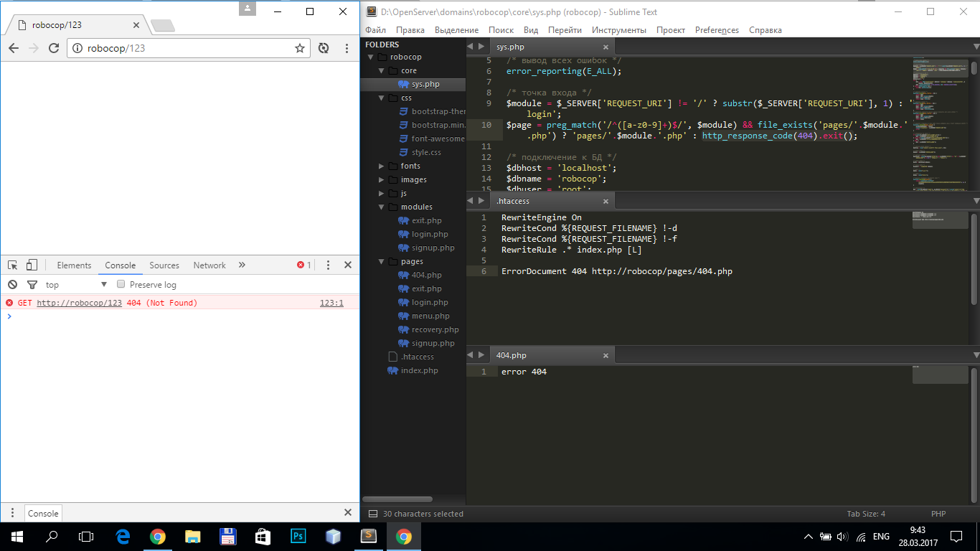Expand the fonts folder

(x=382, y=166)
